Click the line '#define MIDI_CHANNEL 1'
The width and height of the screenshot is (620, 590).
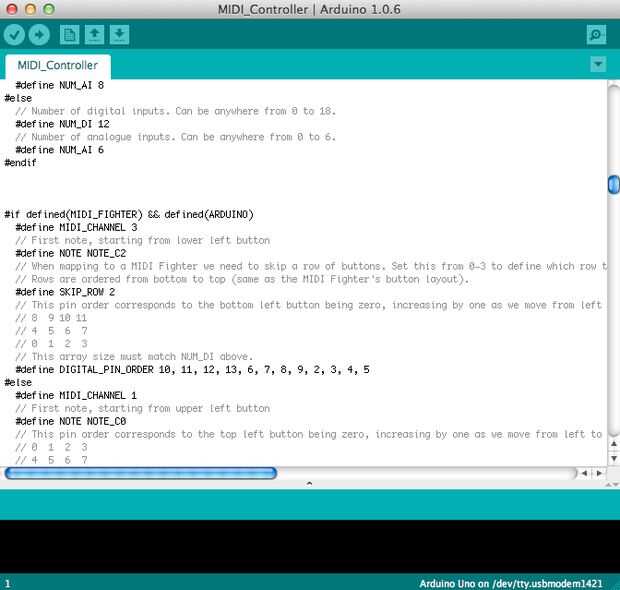pyautogui.click(x=76, y=395)
